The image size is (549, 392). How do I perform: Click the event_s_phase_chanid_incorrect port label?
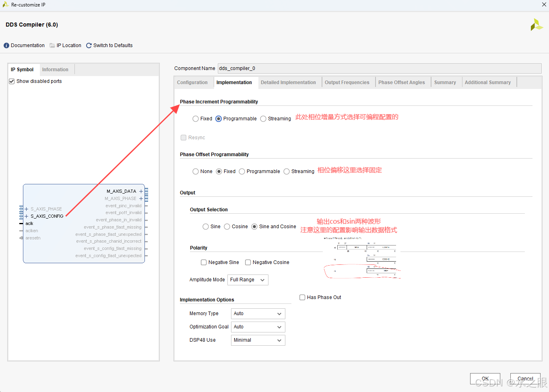pyautogui.click(x=109, y=241)
